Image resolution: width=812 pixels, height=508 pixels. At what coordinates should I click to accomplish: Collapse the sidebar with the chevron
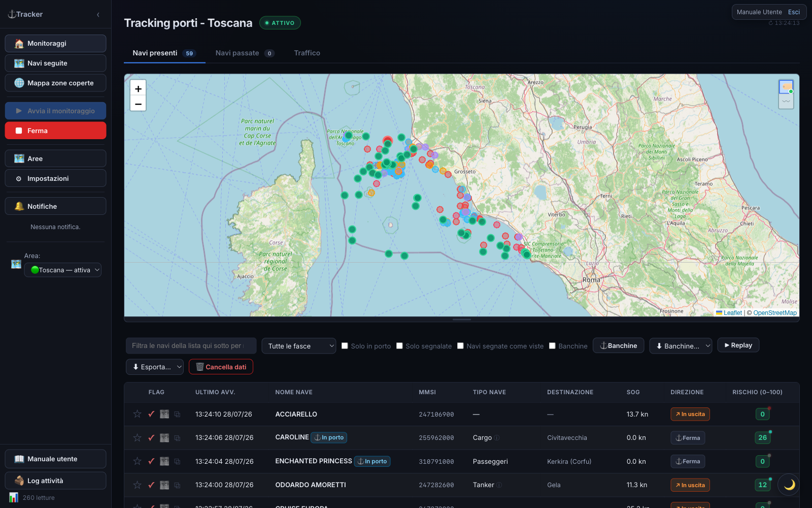click(x=98, y=15)
